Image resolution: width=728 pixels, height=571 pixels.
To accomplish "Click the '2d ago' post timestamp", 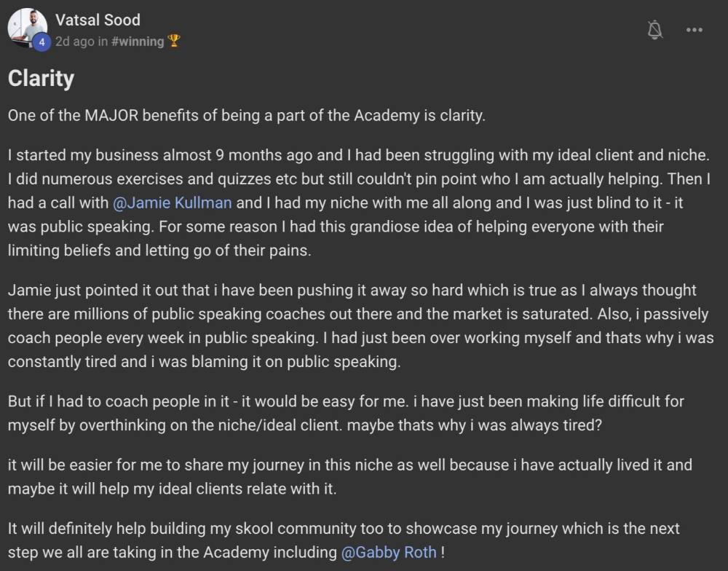I will pos(74,42).
